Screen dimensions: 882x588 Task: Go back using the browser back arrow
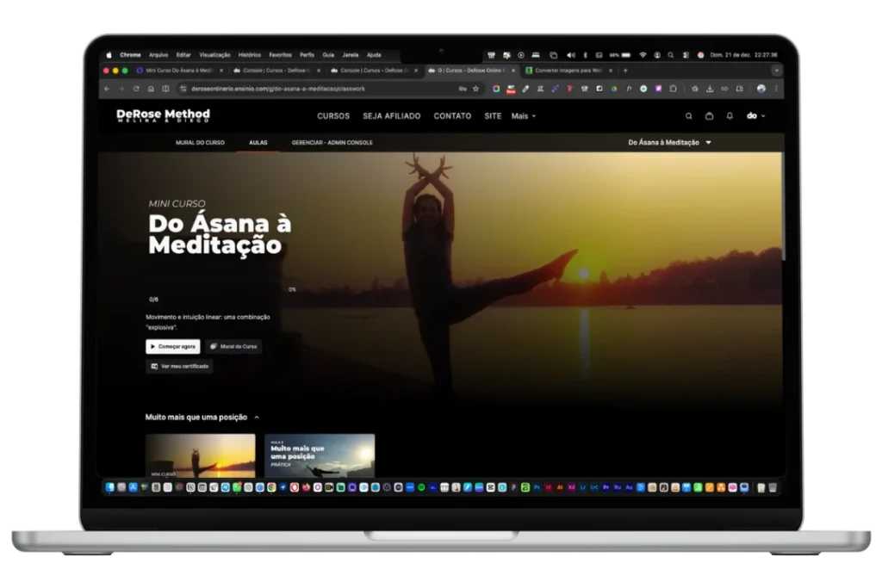107,89
